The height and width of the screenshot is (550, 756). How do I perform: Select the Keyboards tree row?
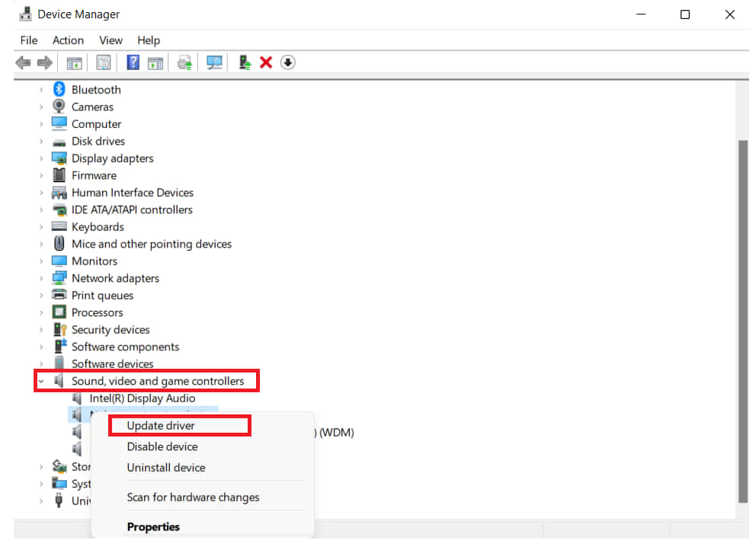click(x=98, y=227)
